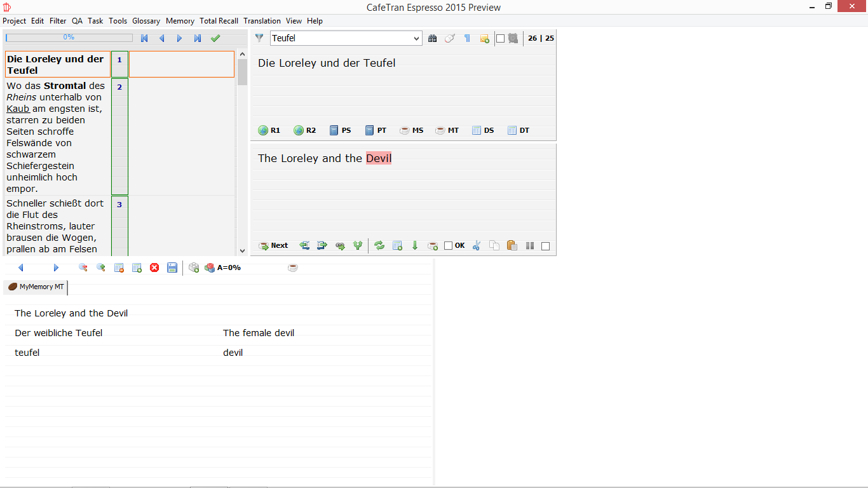Click the clipboard paste icon
Viewport: 868px width, 488px height.
[512, 246]
